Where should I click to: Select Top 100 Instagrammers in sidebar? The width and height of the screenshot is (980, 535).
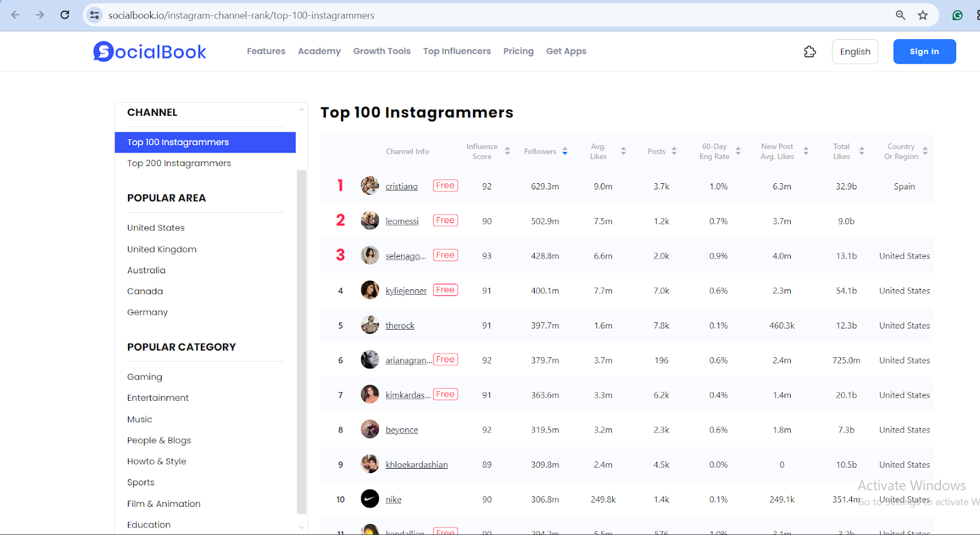[205, 142]
